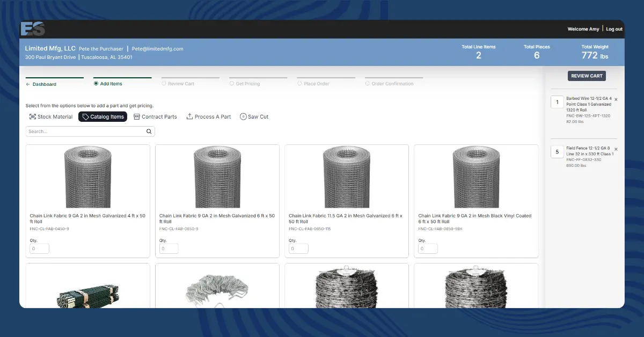Select the Review Cart step
The height and width of the screenshot is (337, 644).
pos(178,84)
